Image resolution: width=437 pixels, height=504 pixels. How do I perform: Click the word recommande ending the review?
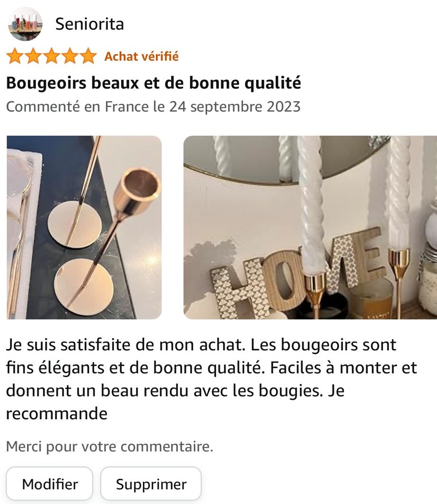click(x=57, y=414)
